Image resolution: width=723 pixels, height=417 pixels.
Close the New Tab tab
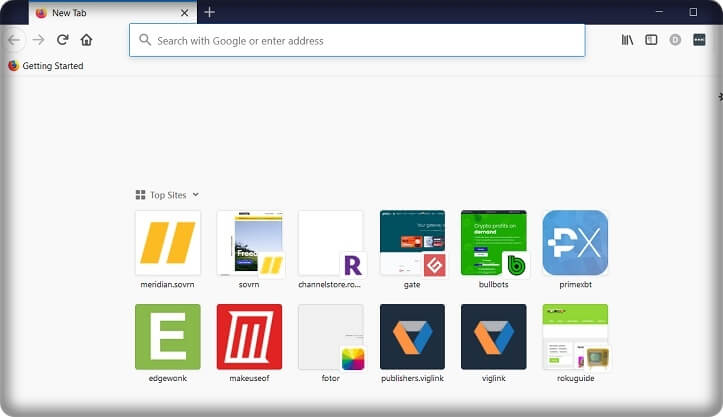click(x=184, y=13)
